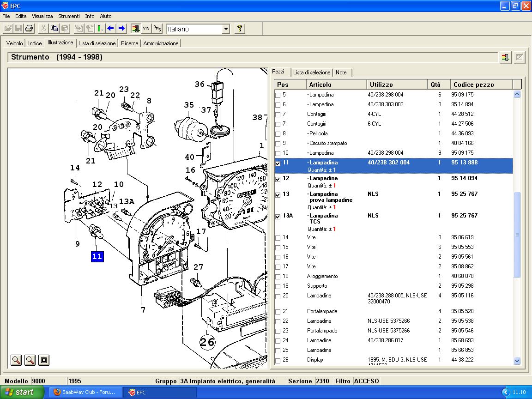Switch to the Amministrazione tab

coord(161,43)
